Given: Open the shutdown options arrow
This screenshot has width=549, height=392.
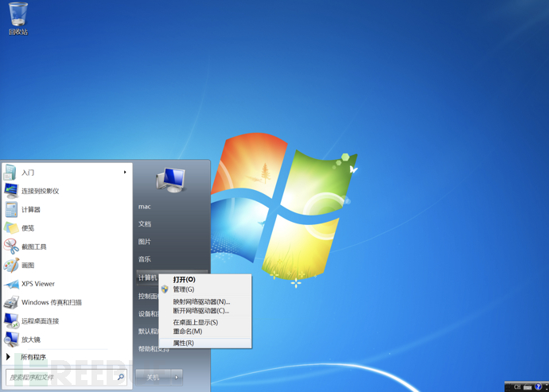Looking at the screenshot, I should (x=177, y=378).
